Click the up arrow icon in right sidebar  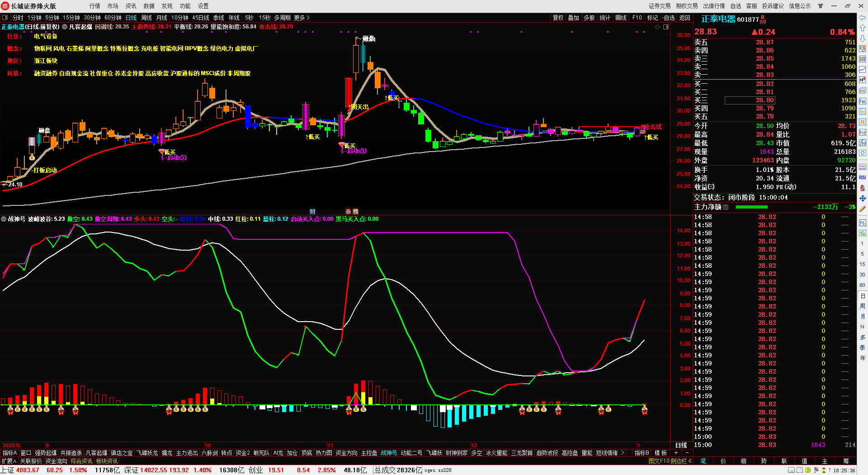pos(862,28)
